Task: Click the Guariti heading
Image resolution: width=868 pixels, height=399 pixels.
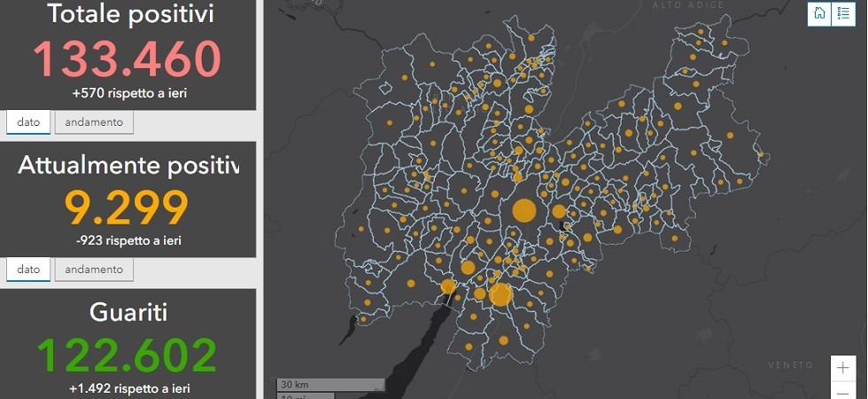Action: point(128,312)
